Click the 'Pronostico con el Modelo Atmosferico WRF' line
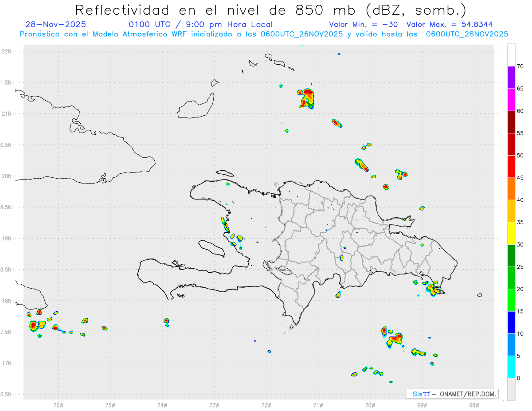The height and width of the screenshot is (411, 532). [264, 34]
